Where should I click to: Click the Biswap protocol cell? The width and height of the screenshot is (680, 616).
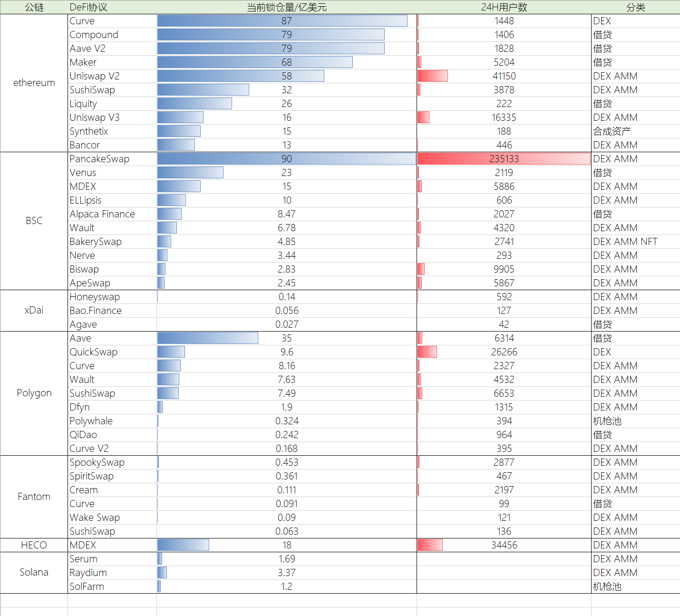point(112,269)
